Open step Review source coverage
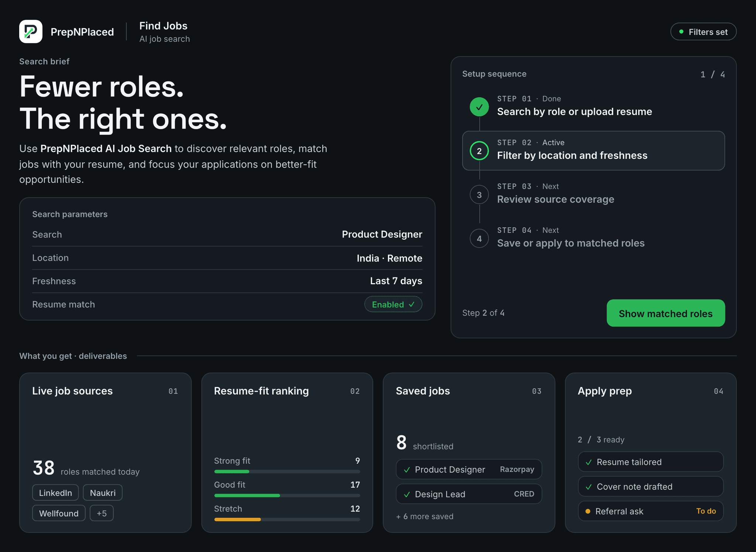 click(x=556, y=199)
